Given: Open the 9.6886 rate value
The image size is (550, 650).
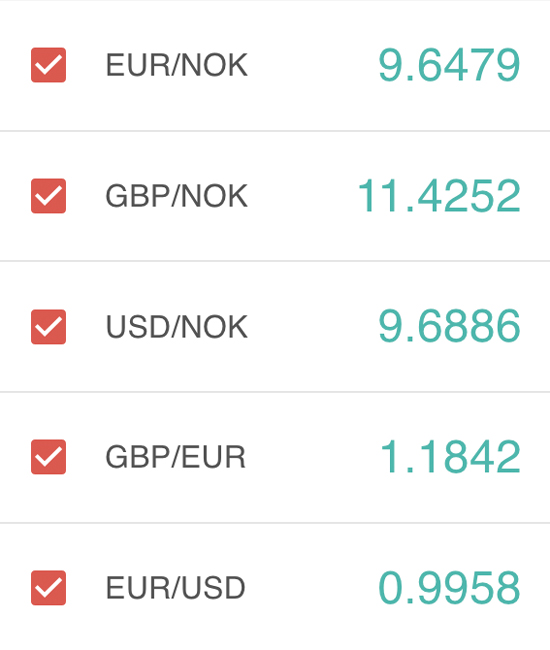Looking at the screenshot, I should tap(449, 327).
